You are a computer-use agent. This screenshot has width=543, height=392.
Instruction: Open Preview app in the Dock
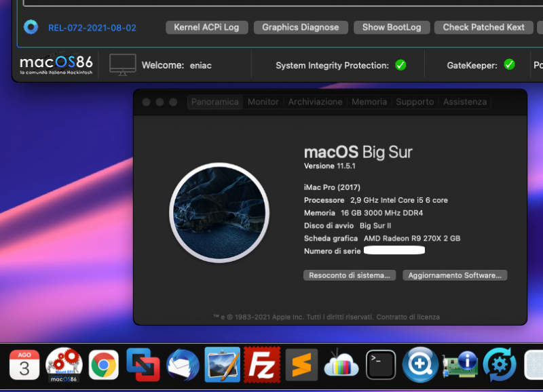(x=223, y=365)
